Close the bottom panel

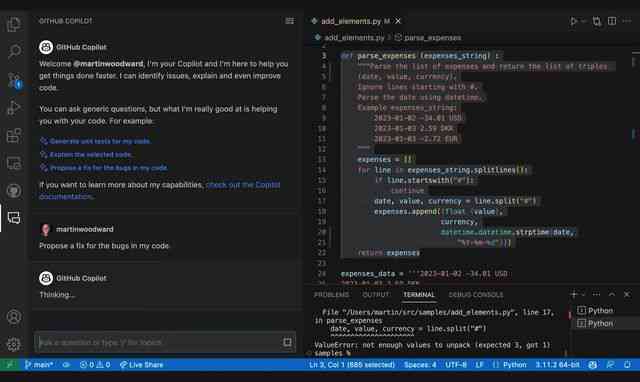[627, 294]
